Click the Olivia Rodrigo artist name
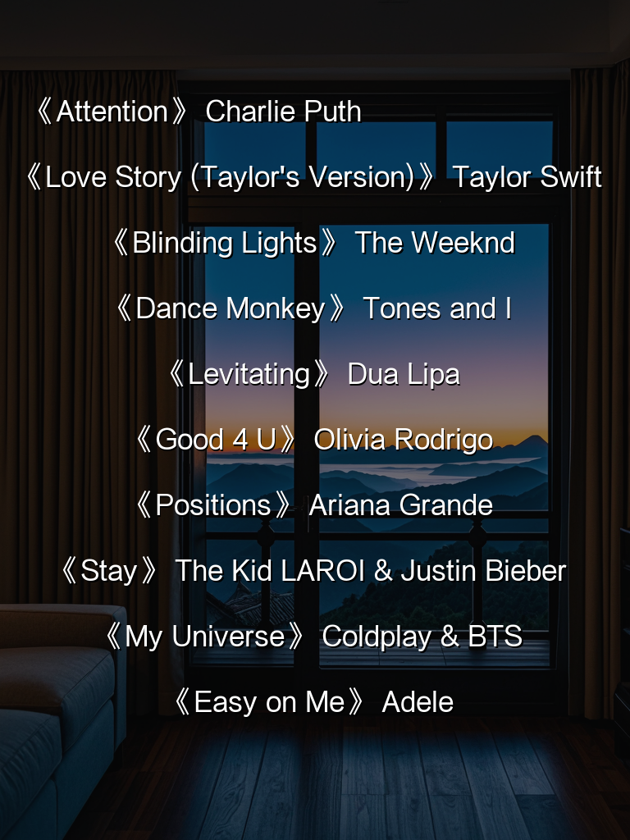The height and width of the screenshot is (840, 630). tap(404, 441)
